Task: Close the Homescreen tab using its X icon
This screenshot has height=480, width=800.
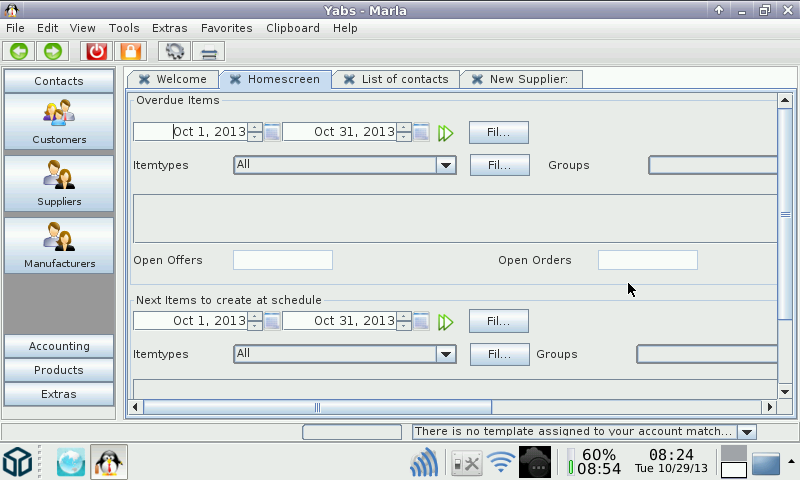Action: pos(235,79)
